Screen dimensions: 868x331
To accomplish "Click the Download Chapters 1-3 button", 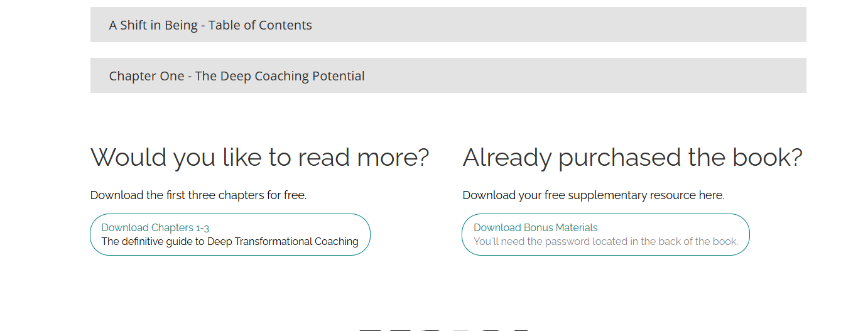I will point(230,234).
